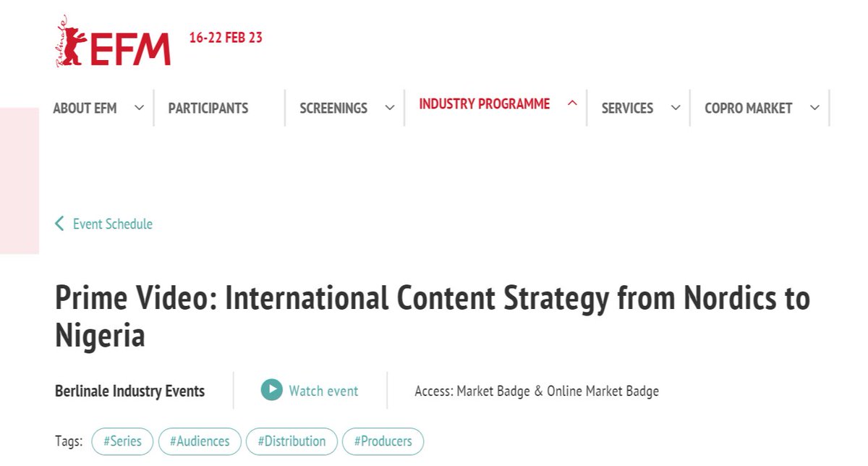
Task: Expand the Screenings dropdown chevron
Action: (x=390, y=108)
